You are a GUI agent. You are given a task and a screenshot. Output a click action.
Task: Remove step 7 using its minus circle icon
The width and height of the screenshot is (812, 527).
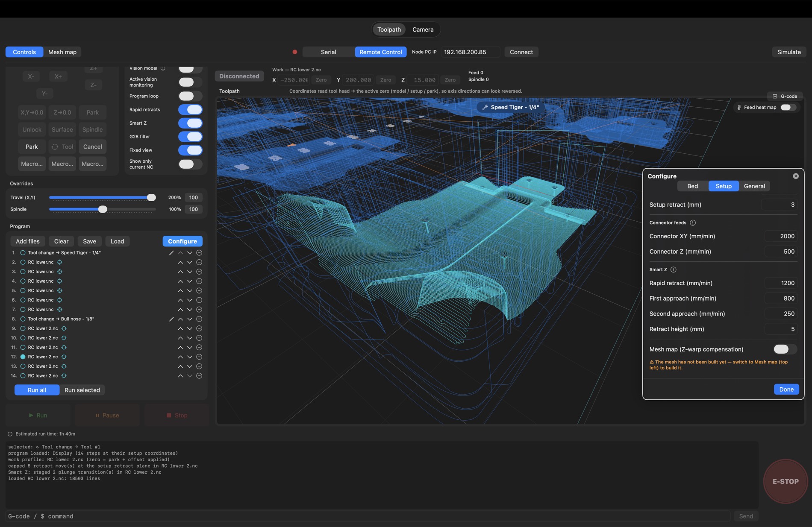(199, 310)
